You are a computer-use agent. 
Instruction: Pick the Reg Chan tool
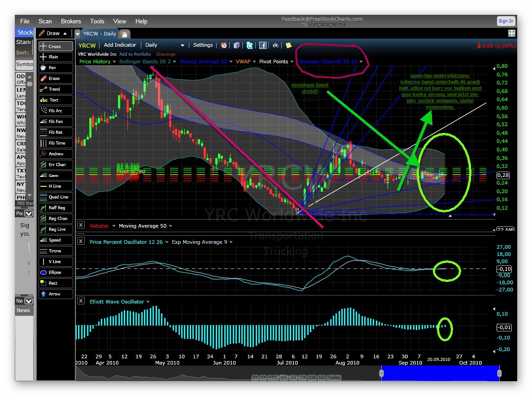click(x=56, y=218)
